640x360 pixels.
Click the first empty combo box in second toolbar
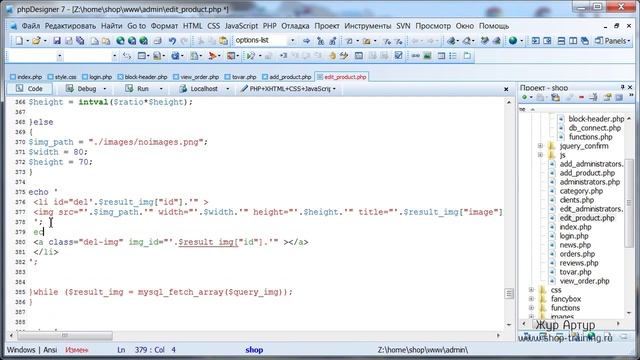point(35,56)
